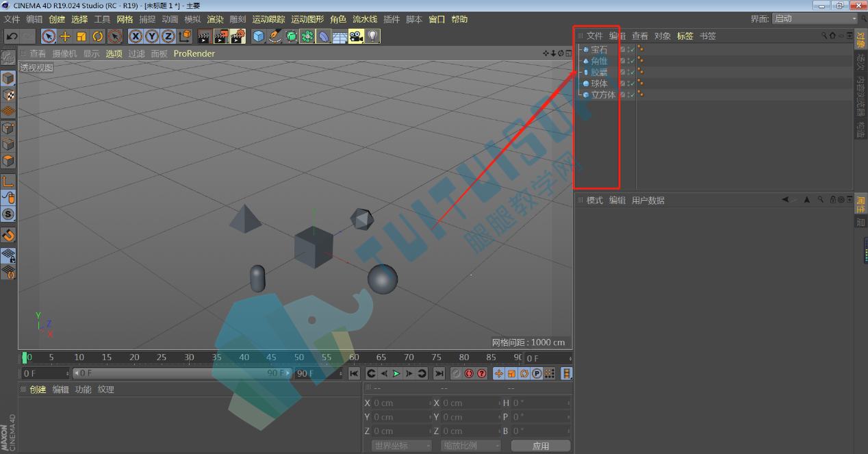Toggle Y axis lock
Image resolution: width=868 pixels, height=454 pixels.
point(152,36)
